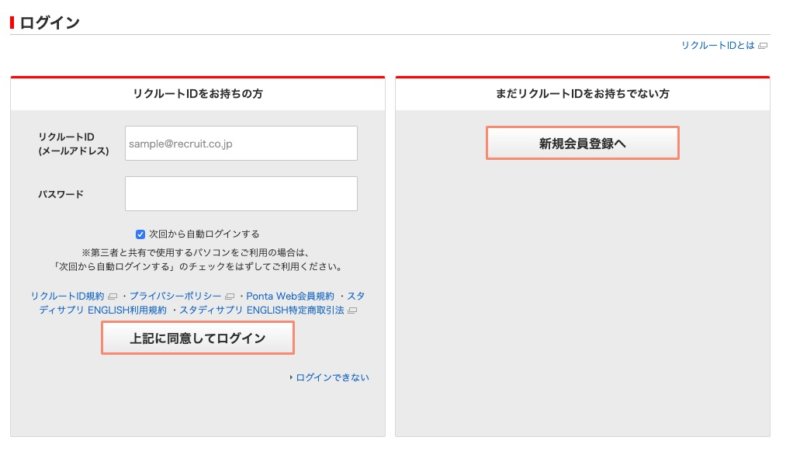800x451 pixels.
Task: Click the external window icon after ENGLISH特定商取引法
Action: 352,311
